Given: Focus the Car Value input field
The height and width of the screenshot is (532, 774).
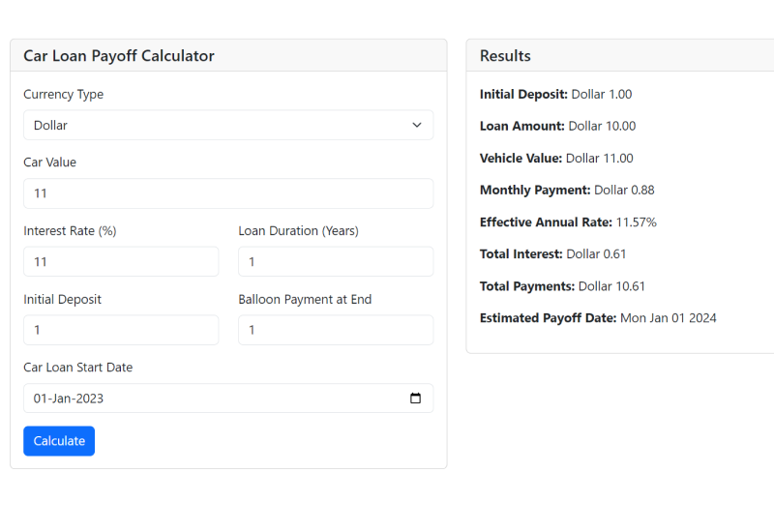Looking at the screenshot, I should pyautogui.click(x=228, y=193).
